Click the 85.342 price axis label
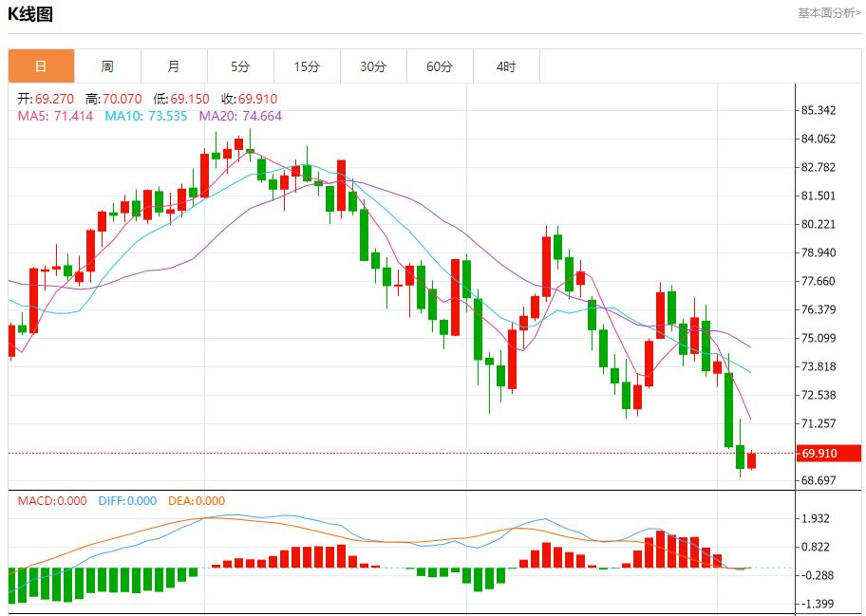The height and width of the screenshot is (616, 866). point(819,110)
